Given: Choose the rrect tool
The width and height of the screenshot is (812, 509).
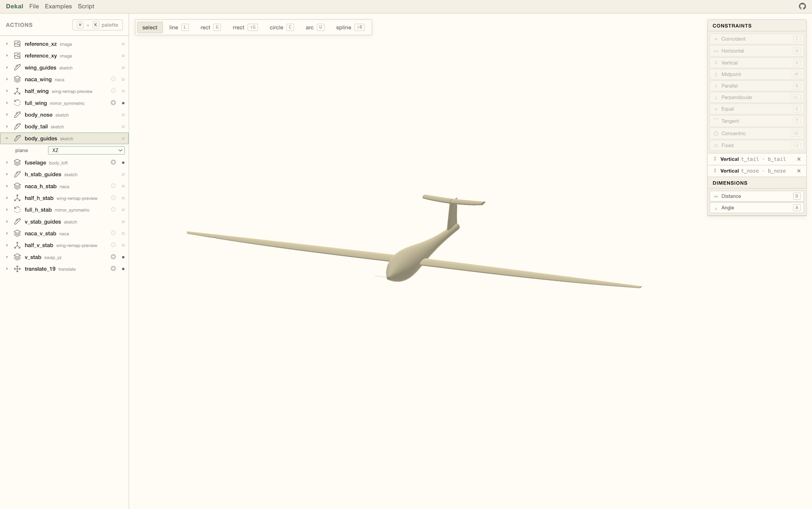Looking at the screenshot, I should coord(245,28).
